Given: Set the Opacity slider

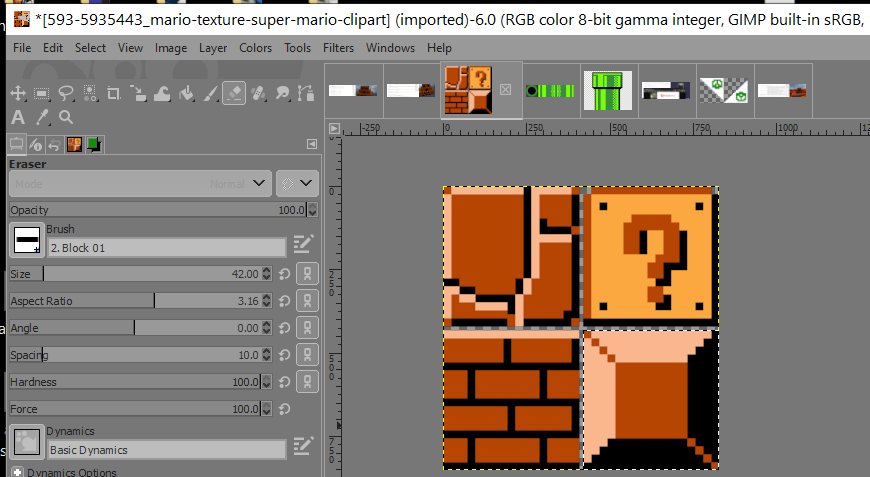Looking at the screenshot, I should tap(158, 210).
